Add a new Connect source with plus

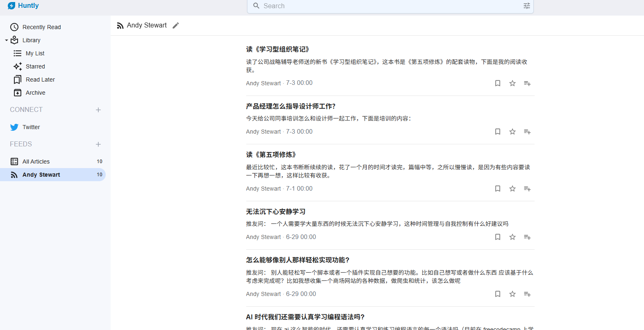pyautogui.click(x=98, y=110)
